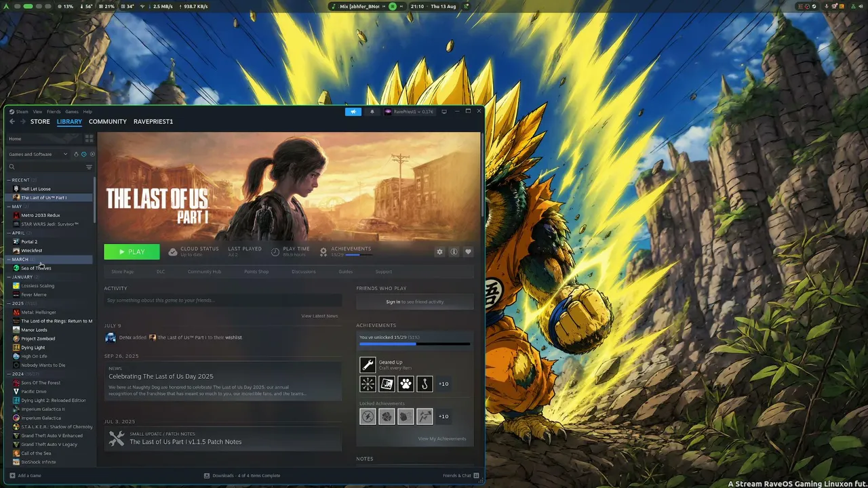Open the Games menu
This screenshot has height=488, width=868.
72,112
